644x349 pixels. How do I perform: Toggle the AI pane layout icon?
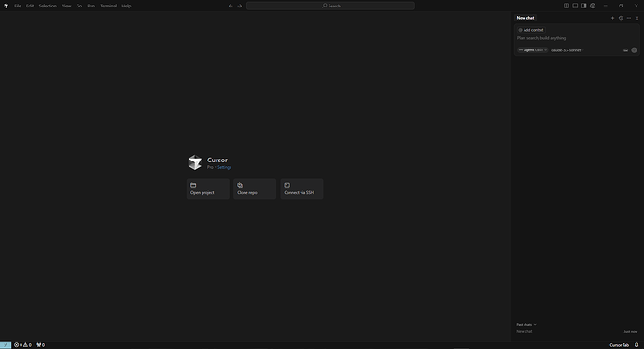click(583, 6)
